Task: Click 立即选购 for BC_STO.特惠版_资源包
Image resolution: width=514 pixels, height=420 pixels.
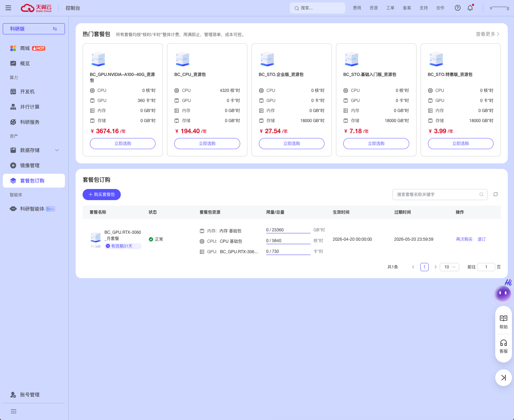Action: [x=461, y=144]
